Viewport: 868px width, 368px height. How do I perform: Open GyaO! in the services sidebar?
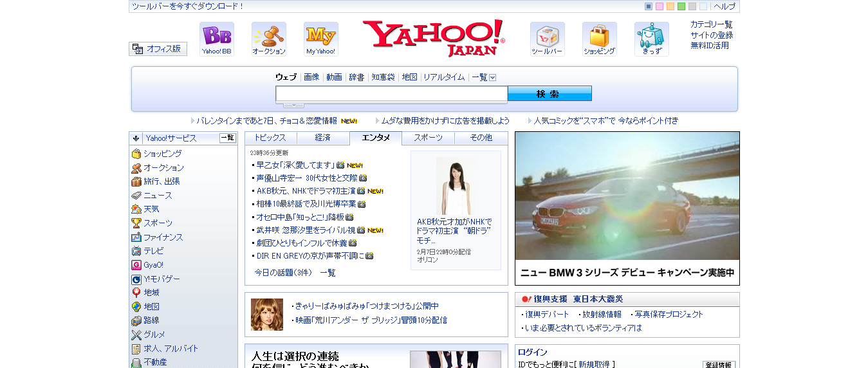(153, 265)
